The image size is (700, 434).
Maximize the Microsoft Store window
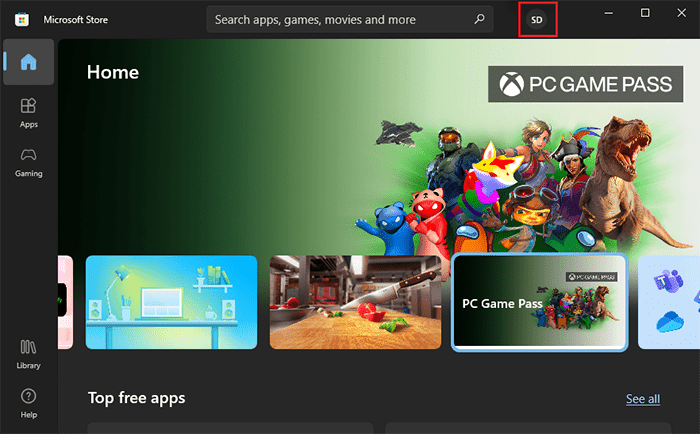tap(645, 13)
